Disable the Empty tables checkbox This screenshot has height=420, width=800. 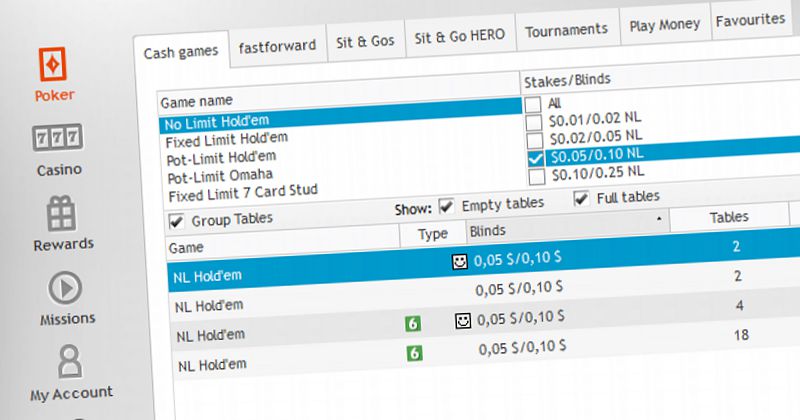click(446, 205)
